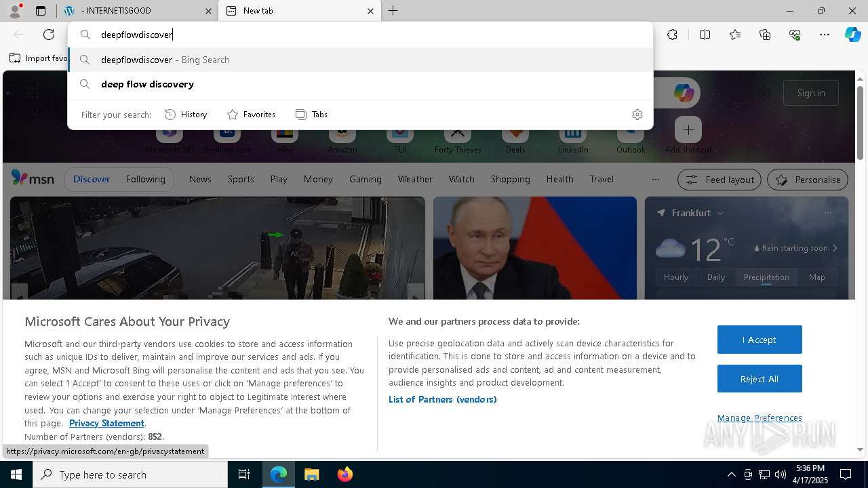Open Personalise button
The height and width of the screenshot is (488, 868).
tap(808, 180)
